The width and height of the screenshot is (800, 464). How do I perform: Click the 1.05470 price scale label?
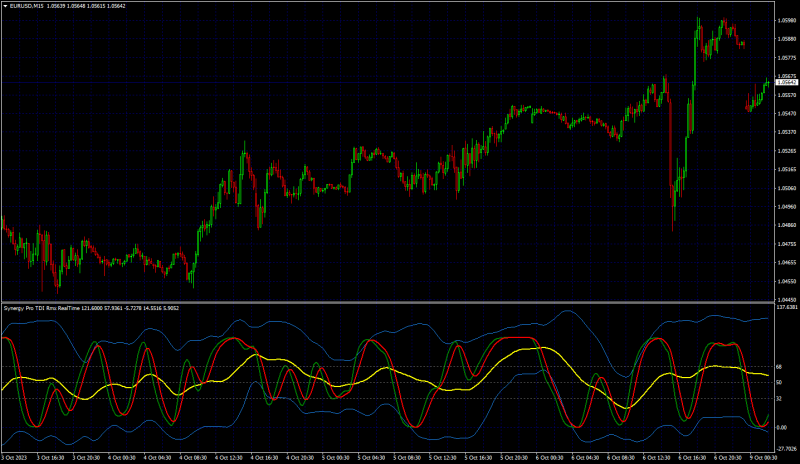(786, 113)
